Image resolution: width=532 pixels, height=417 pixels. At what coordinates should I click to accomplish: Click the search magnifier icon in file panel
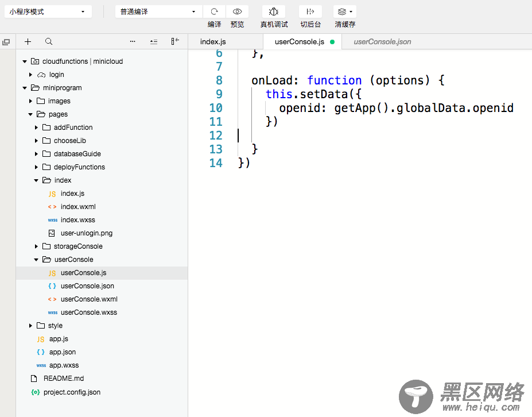click(x=49, y=41)
